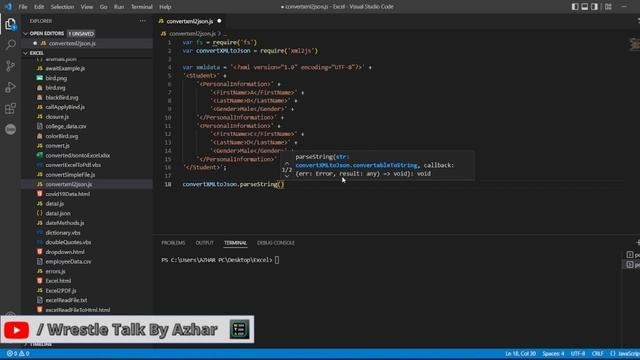Image resolution: width=640 pixels, height=360 pixels.
Task: Switch to Problems panel tab
Action: (173, 243)
